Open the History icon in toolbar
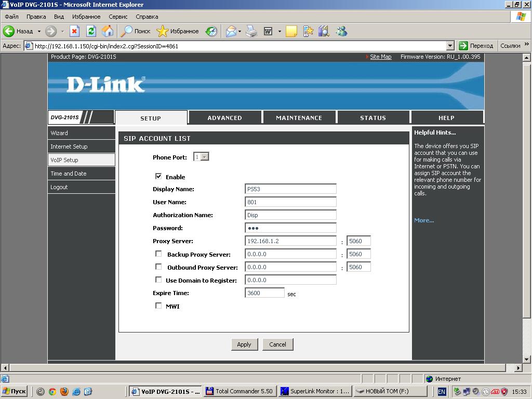 [211, 31]
